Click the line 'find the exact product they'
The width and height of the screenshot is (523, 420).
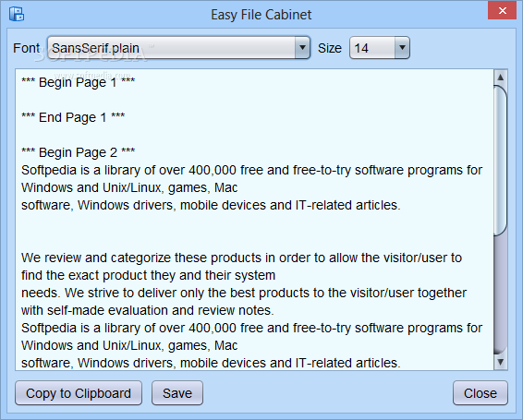tap(148, 275)
